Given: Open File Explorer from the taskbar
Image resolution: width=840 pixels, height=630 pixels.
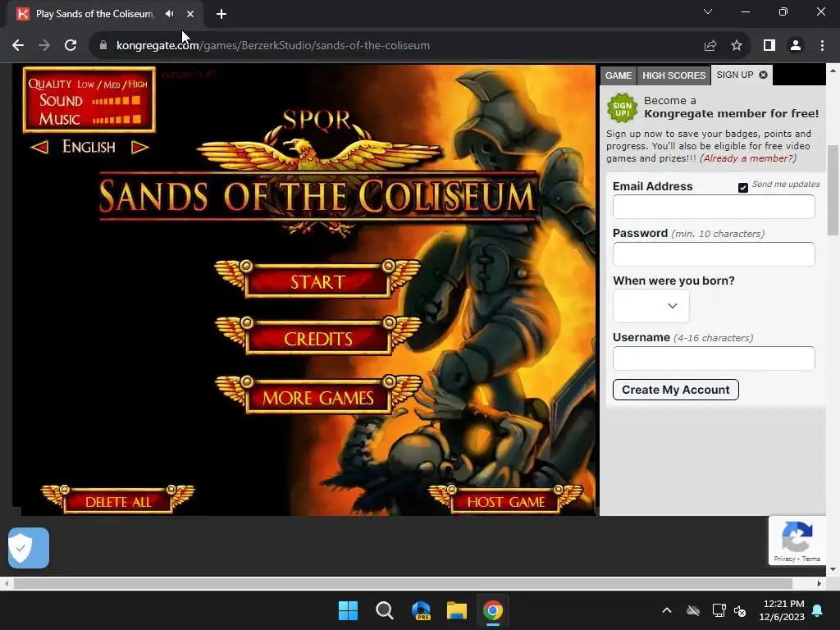Looking at the screenshot, I should (x=457, y=610).
